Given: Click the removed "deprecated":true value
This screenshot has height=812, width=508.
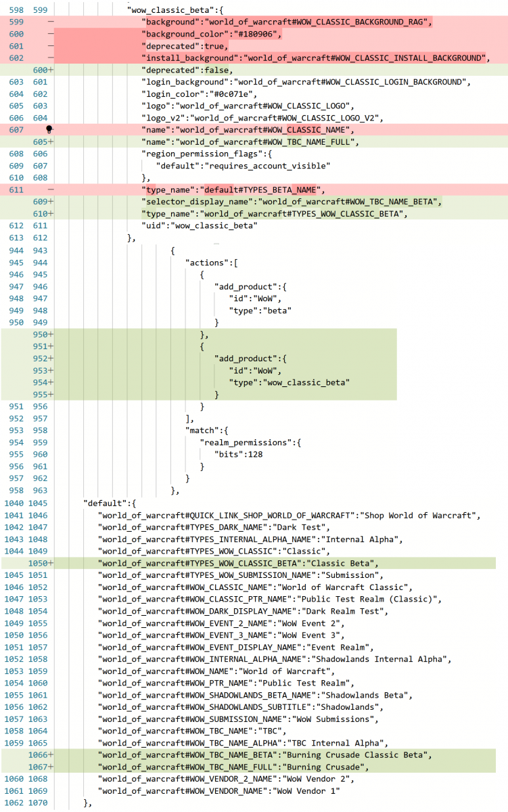Looking at the screenshot, I should [216, 46].
